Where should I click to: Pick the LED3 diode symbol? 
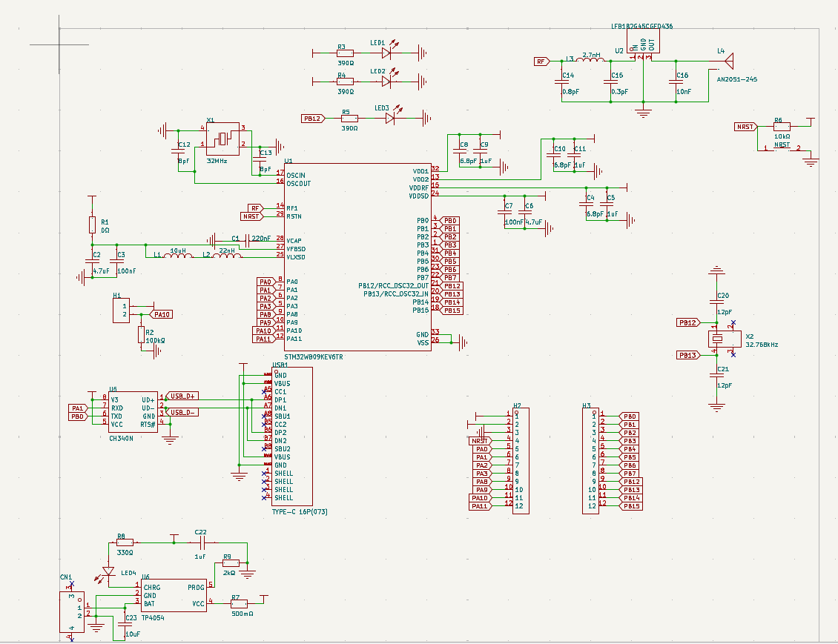click(x=389, y=118)
